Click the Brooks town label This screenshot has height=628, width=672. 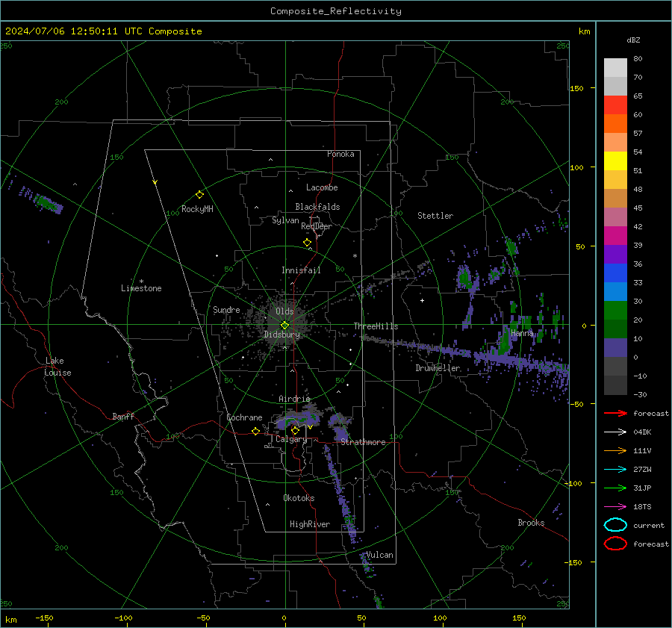click(531, 523)
